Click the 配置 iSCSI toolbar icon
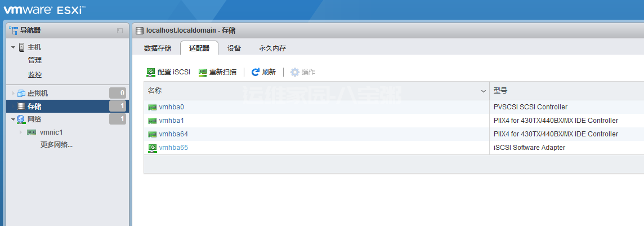The height and width of the screenshot is (226, 644). (x=151, y=72)
